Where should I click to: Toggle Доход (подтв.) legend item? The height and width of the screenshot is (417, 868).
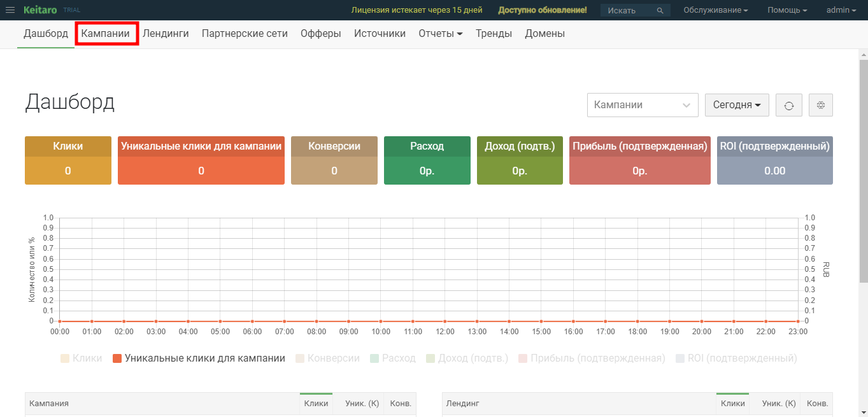[x=467, y=358]
